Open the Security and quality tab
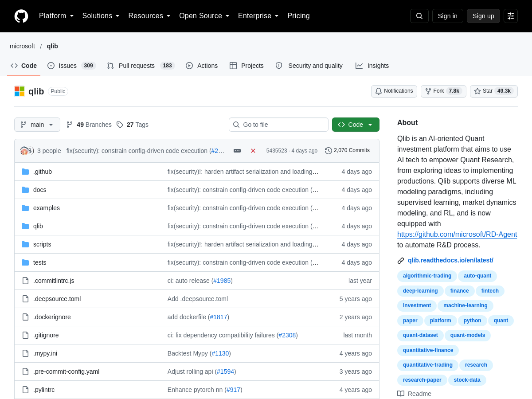The width and height of the screenshot is (532, 399). (x=309, y=66)
